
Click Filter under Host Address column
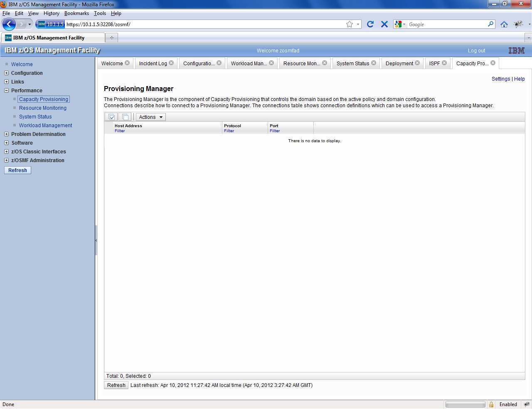[120, 131]
